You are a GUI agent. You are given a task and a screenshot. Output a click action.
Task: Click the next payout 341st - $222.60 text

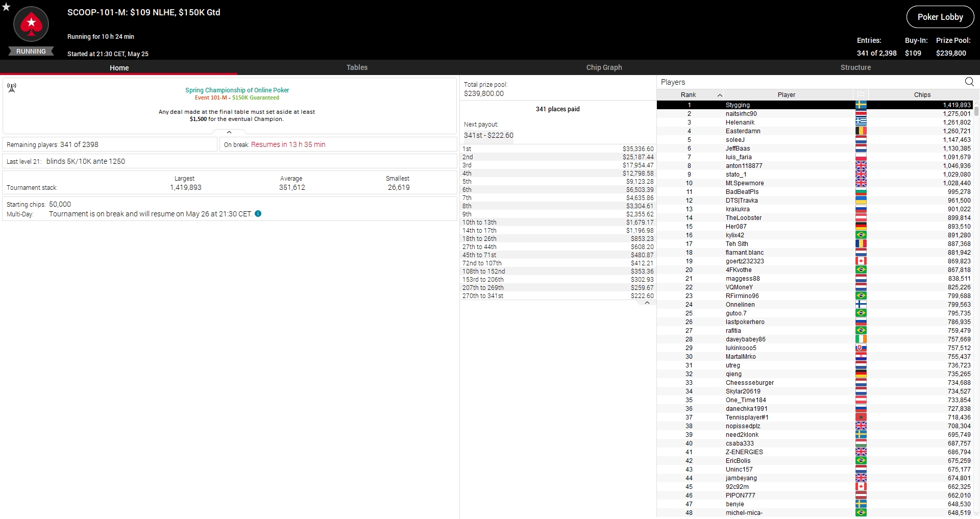pyautogui.click(x=488, y=135)
